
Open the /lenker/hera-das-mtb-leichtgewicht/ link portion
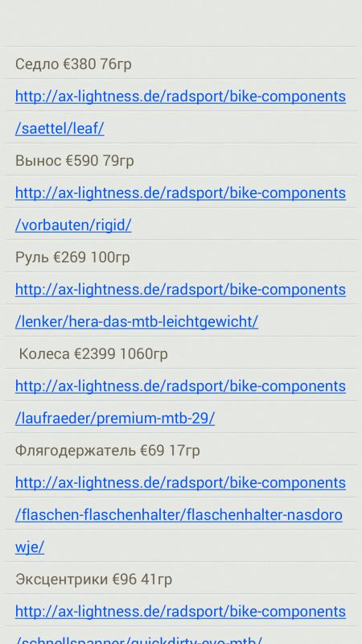coord(136,321)
